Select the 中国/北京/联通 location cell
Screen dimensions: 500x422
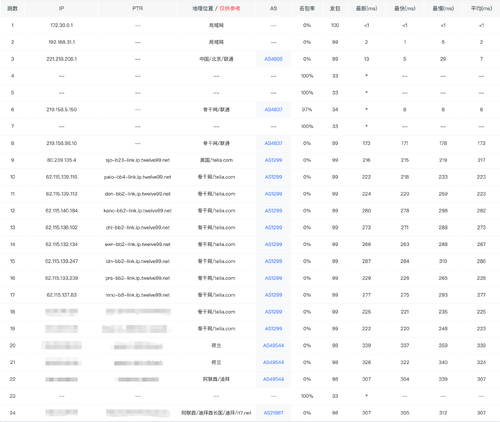tap(216, 59)
